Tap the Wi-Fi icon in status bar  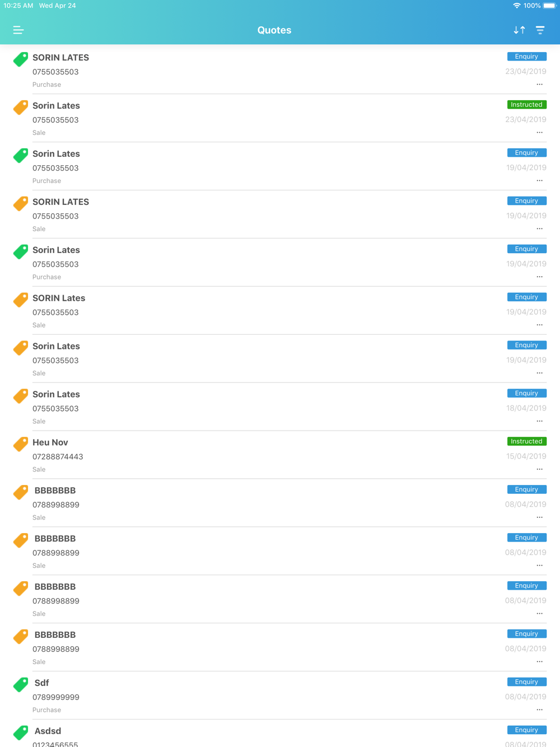516,6
